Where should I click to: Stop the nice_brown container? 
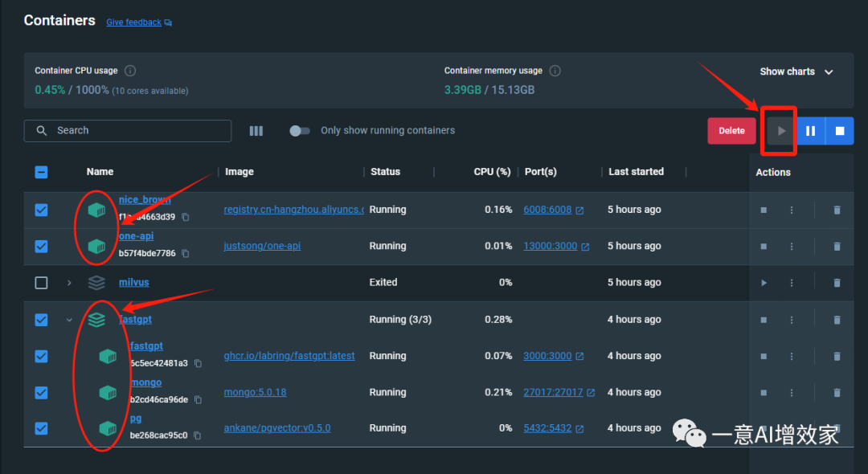(764, 210)
